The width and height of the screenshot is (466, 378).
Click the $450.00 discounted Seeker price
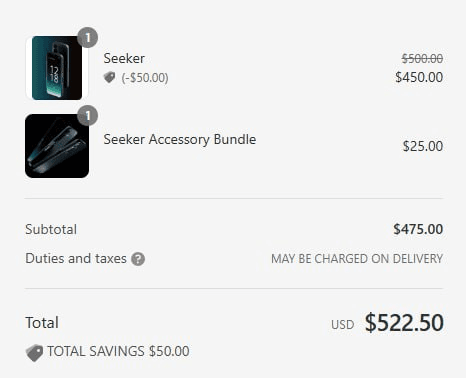point(419,77)
